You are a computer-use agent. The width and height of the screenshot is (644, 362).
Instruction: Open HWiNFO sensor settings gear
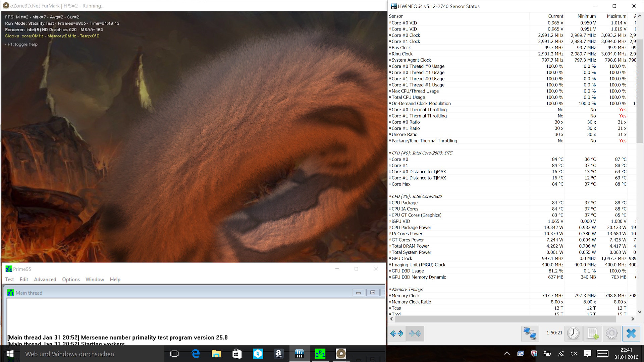[612, 334]
